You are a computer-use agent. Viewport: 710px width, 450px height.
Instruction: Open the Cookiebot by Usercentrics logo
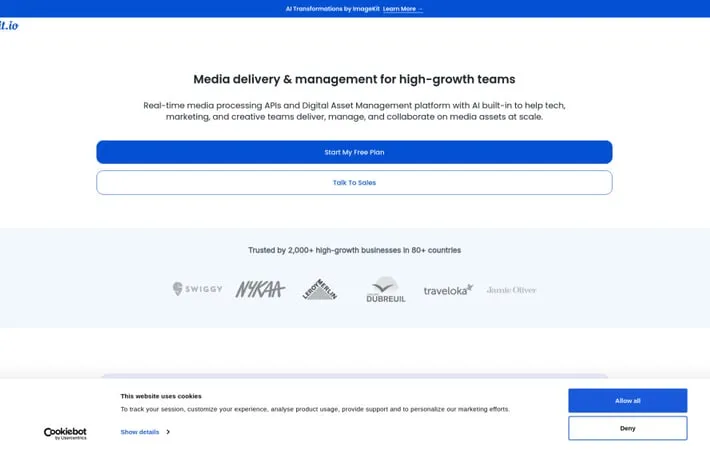pyautogui.click(x=65, y=433)
